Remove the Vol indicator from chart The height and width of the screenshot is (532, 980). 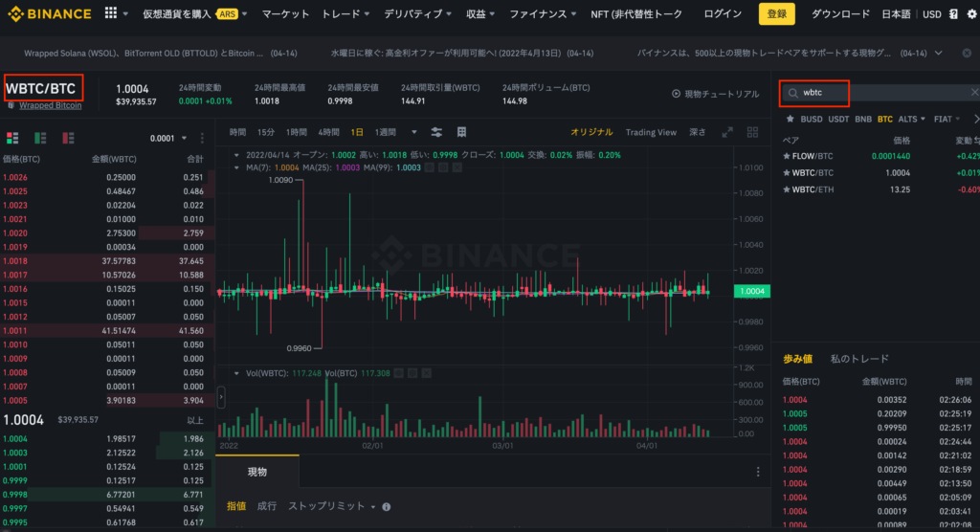tap(426, 373)
